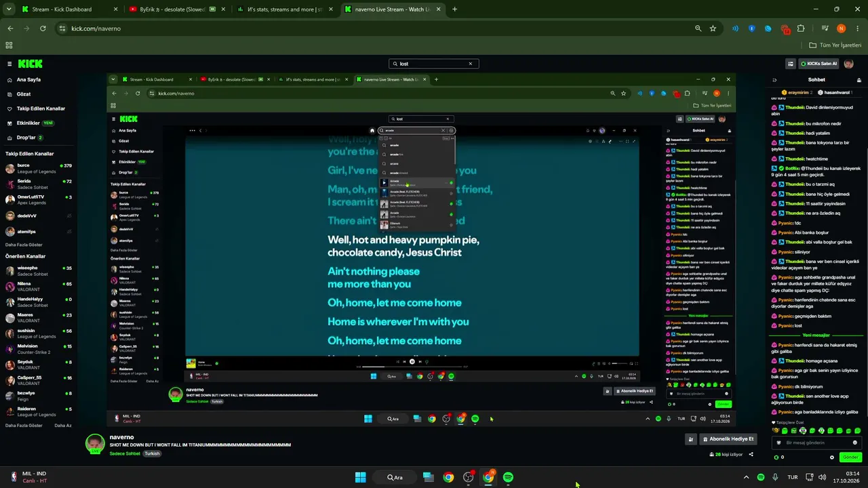Click Abonelik Hediye Et button
Screen dimensions: 868x488
(727, 439)
